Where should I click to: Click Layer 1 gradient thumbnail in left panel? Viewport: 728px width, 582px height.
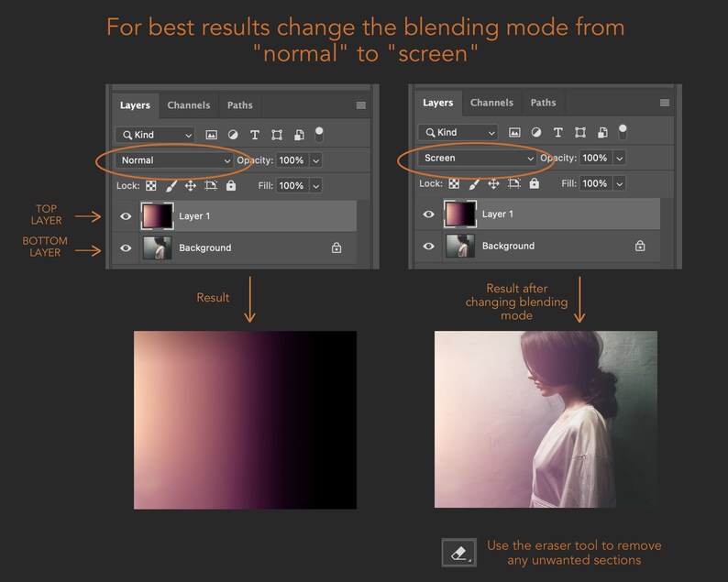coord(158,216)
